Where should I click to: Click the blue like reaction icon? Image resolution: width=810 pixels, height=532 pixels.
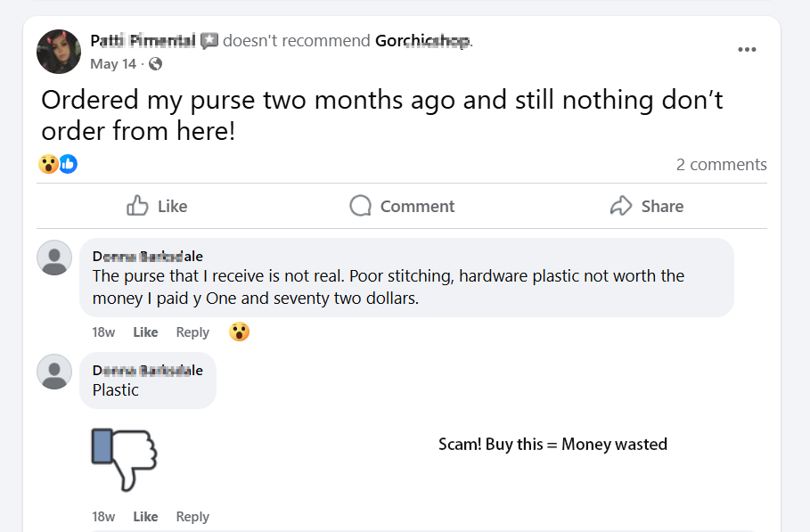point(68,164)
